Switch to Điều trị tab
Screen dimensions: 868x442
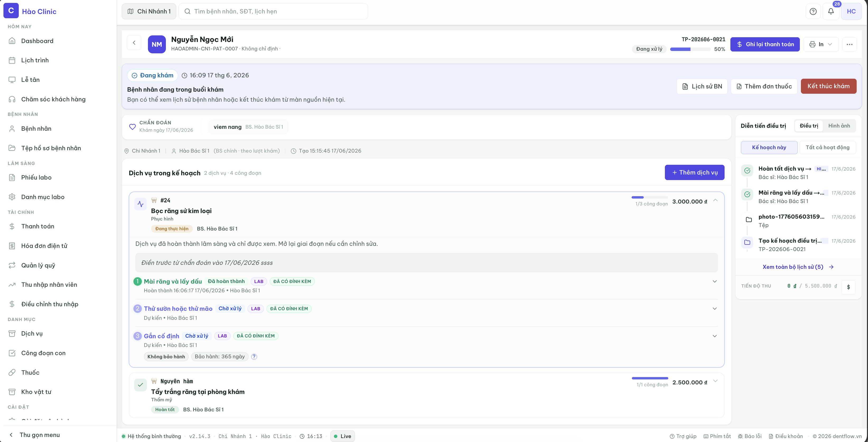809,126
